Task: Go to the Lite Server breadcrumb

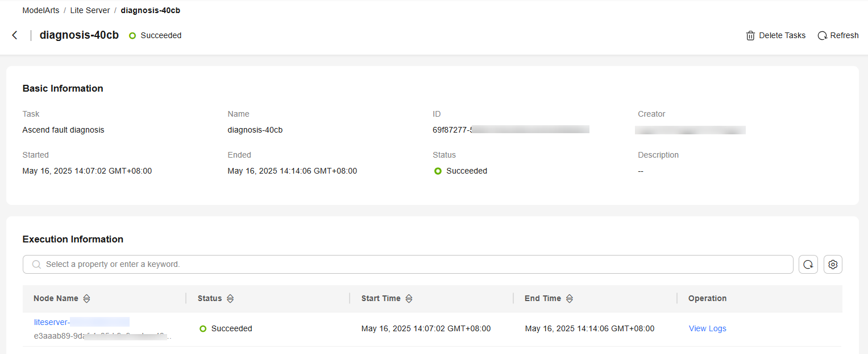Action: click(90, 10)
